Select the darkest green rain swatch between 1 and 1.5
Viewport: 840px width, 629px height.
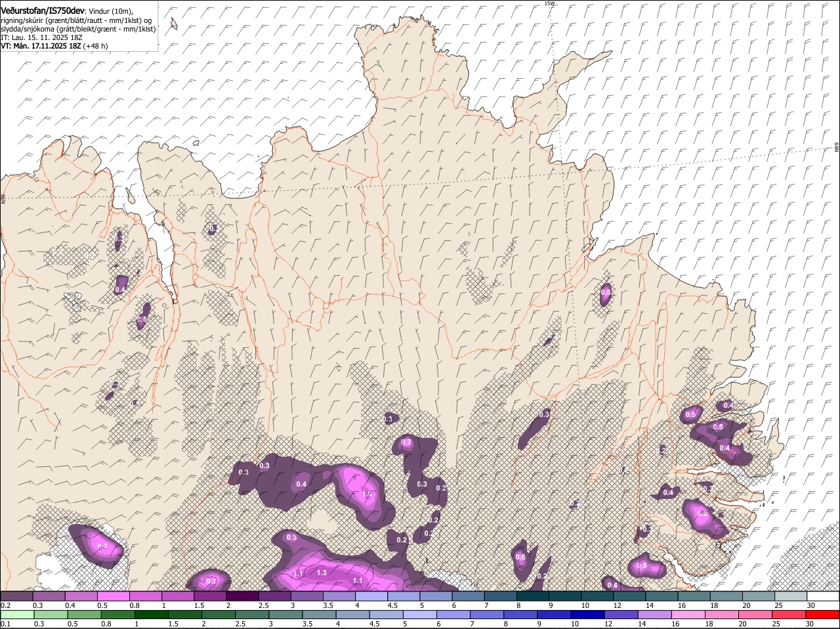pos(150,615)
